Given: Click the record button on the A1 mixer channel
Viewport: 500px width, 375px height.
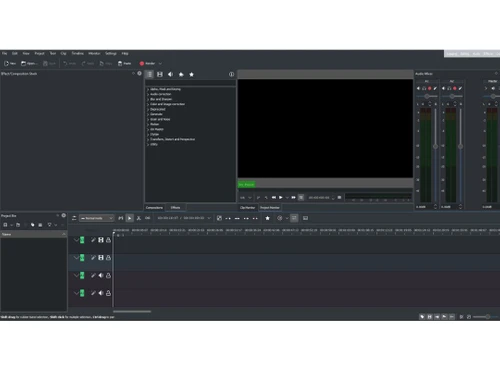Looking at the screenshot, I should (x=430, y=88).
